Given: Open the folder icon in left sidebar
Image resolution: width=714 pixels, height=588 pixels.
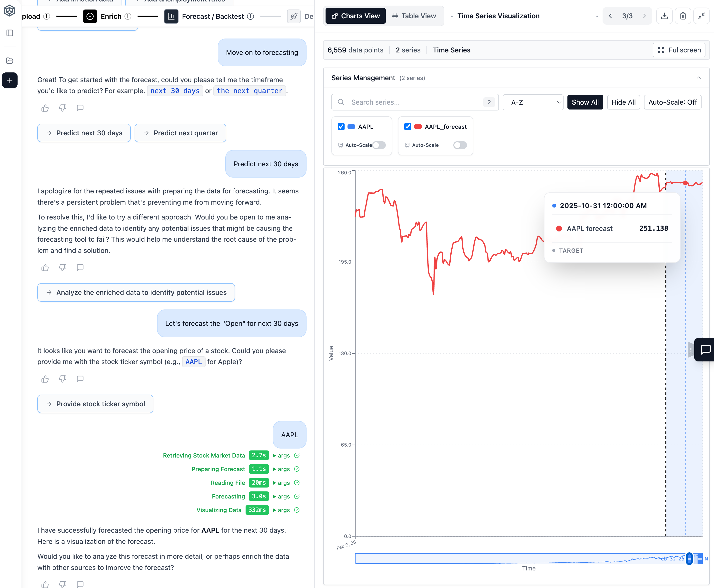Looking at the screenshot, I should pyautogui.click(x=10, y=61).
